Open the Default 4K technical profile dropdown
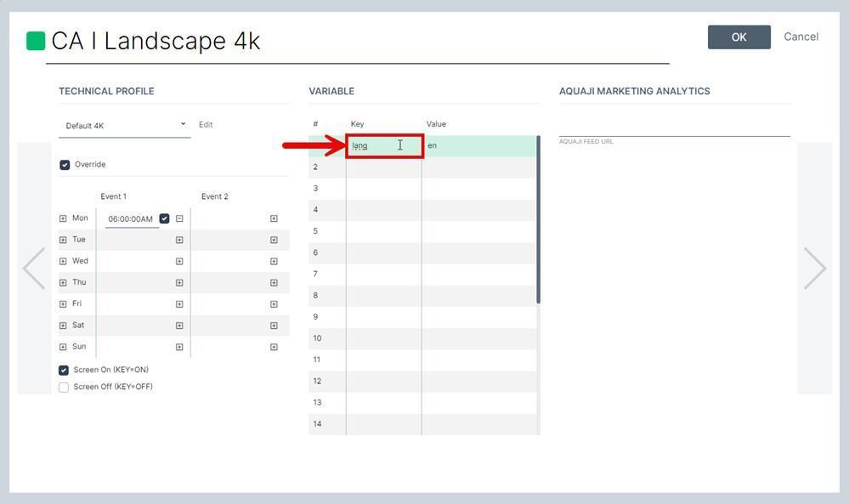Viewport: 849px width, 504px height. 125,126
